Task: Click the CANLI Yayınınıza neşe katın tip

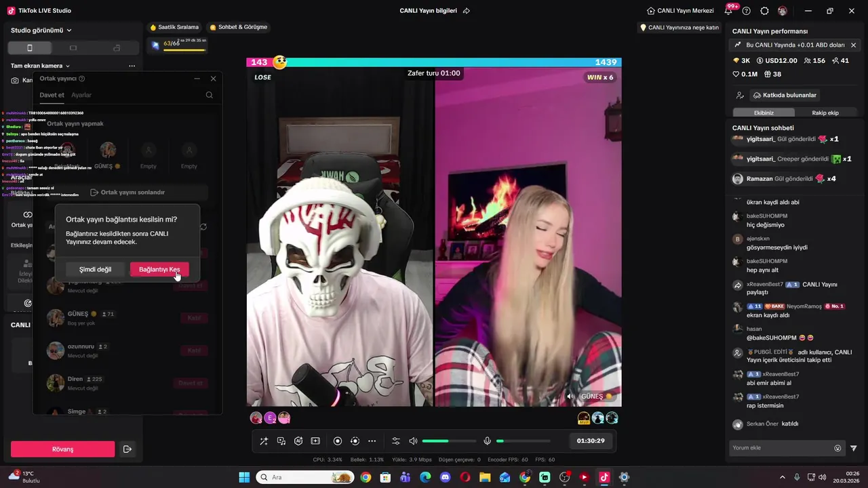Action: coord(679,28)
